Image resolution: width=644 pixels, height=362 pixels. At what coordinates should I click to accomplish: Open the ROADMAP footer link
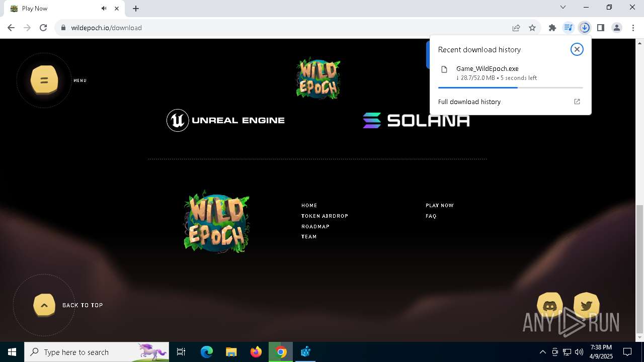click(315, 226)
